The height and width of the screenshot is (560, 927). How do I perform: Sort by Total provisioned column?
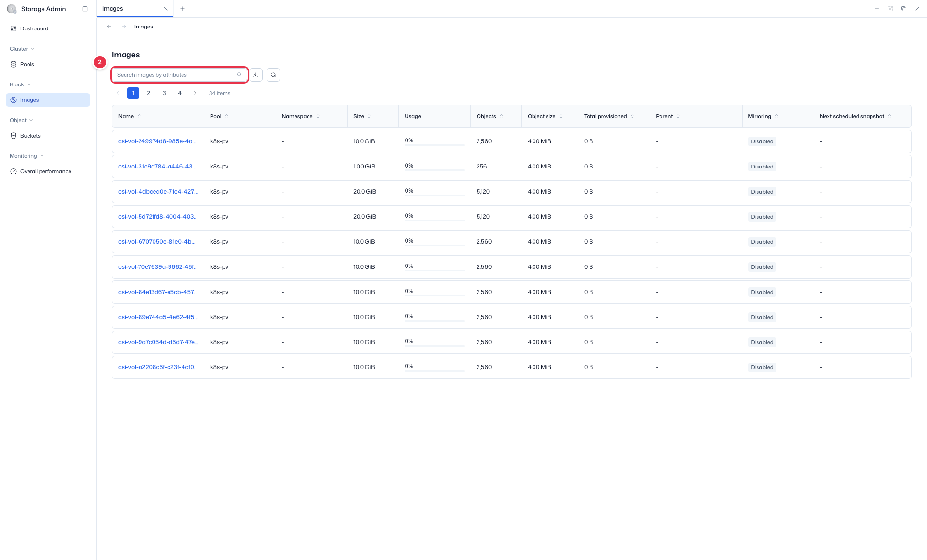pyautogui.click(x=632, y=116)
